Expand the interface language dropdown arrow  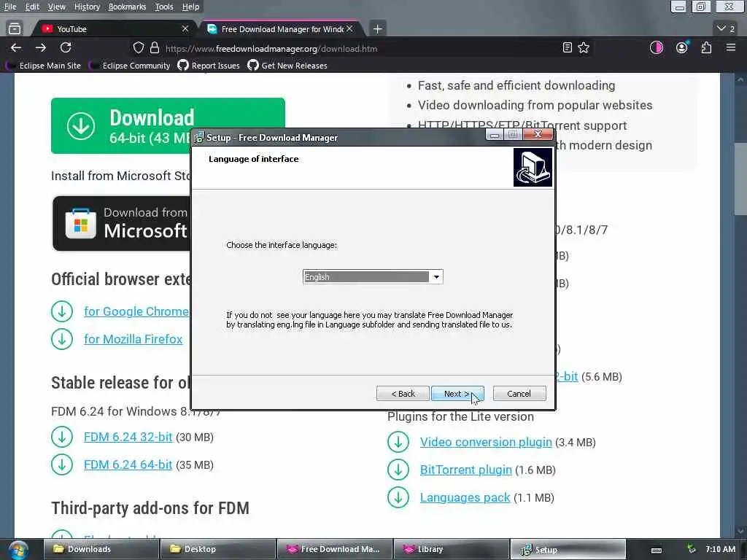[x=436, y=277]
